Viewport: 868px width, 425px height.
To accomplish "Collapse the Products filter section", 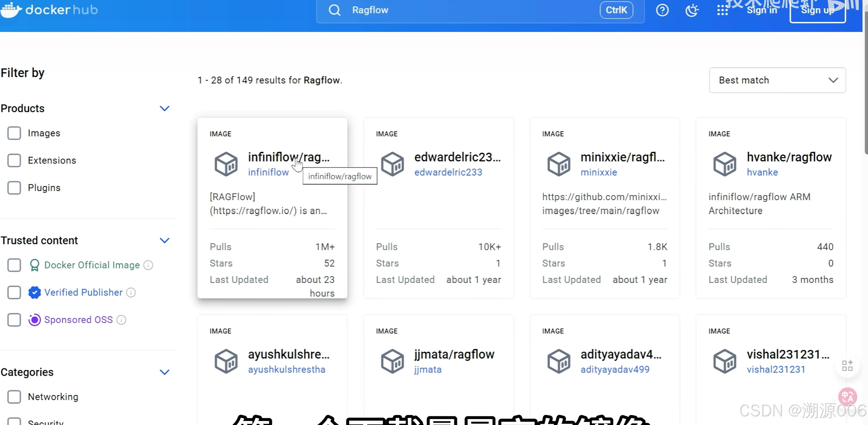I will coord(164,108).
